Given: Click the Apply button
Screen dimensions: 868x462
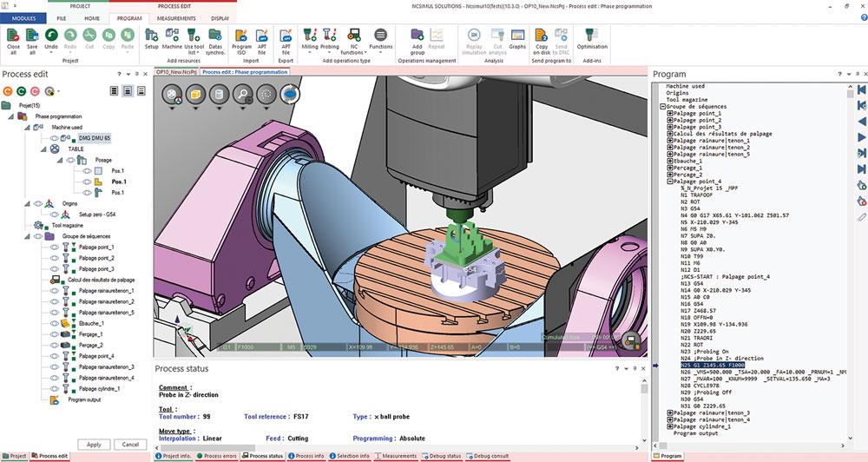Looking at the screenshot, I should [x=94, y=445].
